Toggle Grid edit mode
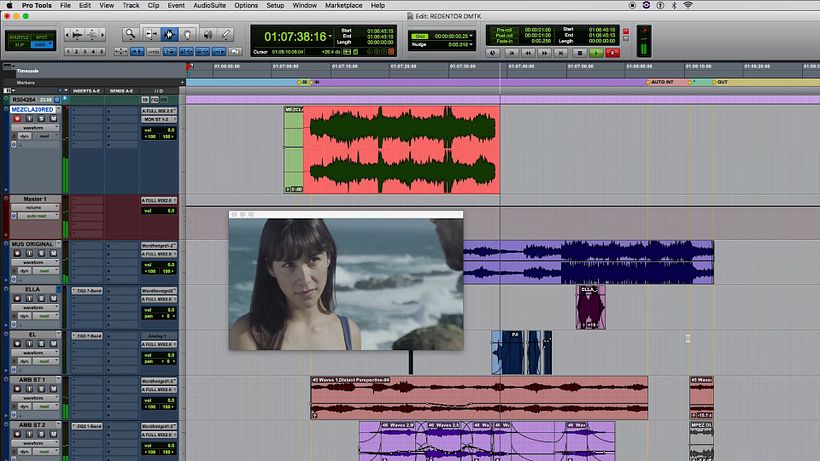820x461 pixels. [x=41, y=45]
